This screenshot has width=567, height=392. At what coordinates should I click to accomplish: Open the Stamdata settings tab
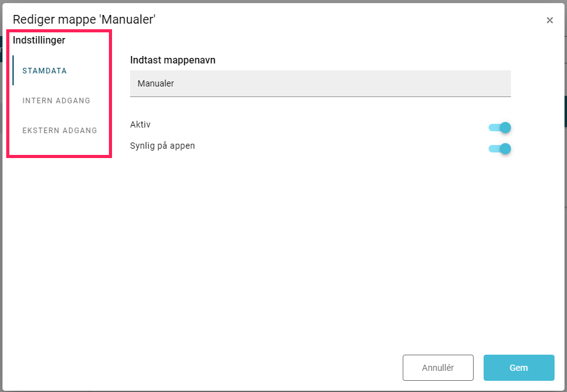pos(44,70)
